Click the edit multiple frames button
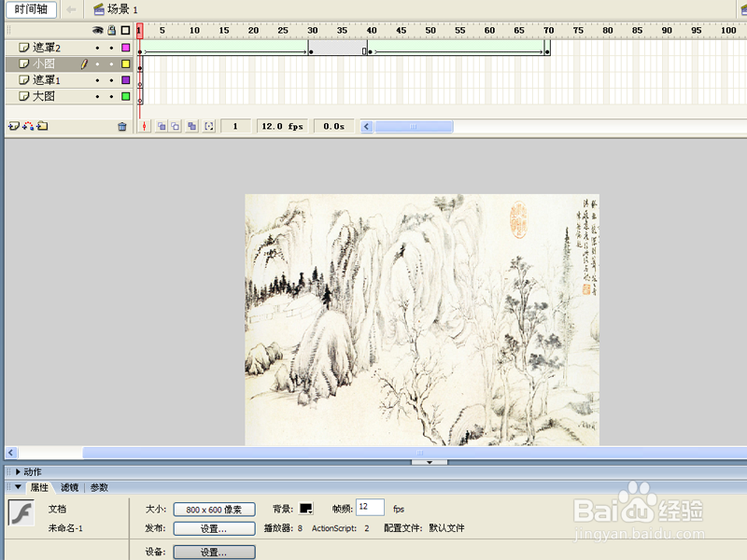The image size is (747, 560). [x=192, y=126]
